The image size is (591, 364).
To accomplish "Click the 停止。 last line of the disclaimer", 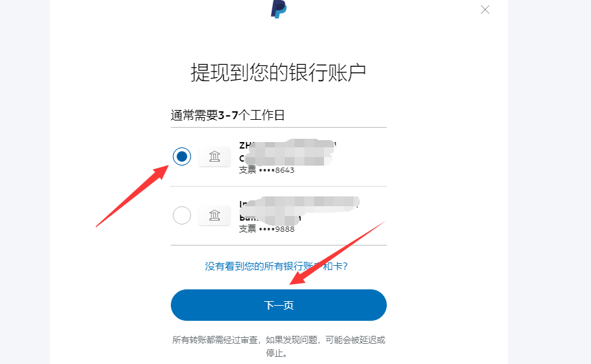I will pos(278,354).
